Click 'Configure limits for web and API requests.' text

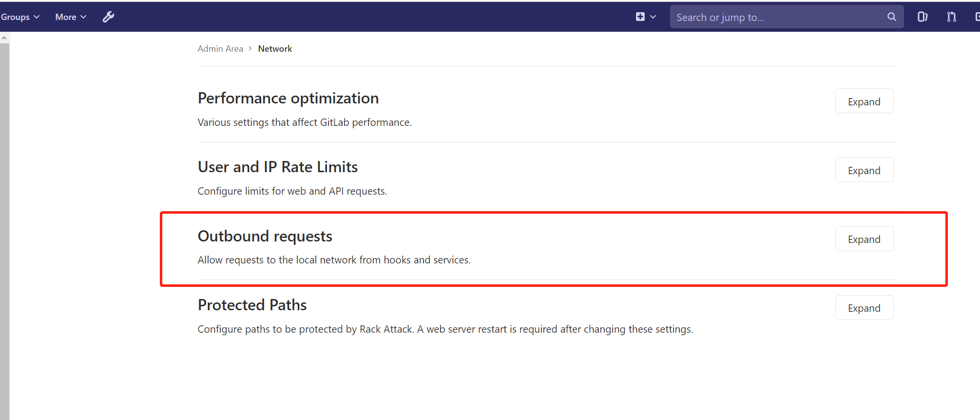(292, 191)
